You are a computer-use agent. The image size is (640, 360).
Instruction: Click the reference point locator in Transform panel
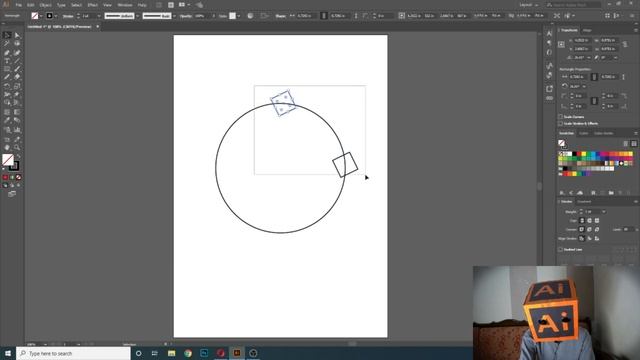point(562,44)
